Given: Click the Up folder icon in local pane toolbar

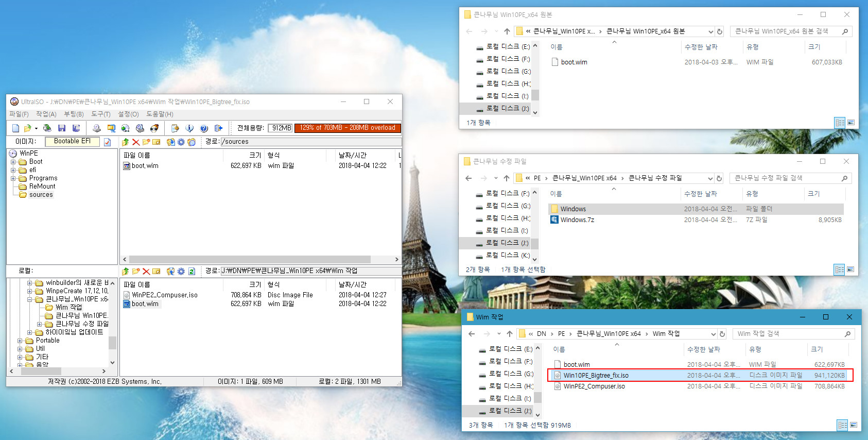Looking at the screenshot, I should 126,271.
